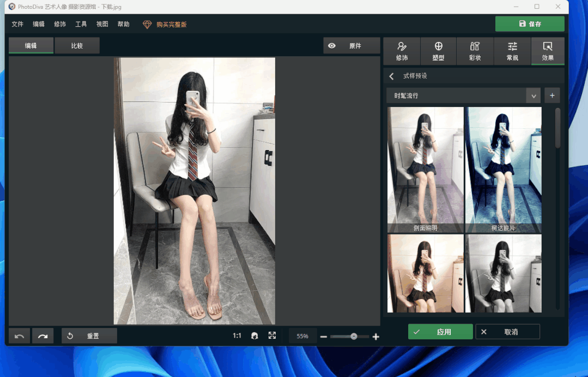
Task: Click the plus button beside preset dropdown
Action: [552, 95]
